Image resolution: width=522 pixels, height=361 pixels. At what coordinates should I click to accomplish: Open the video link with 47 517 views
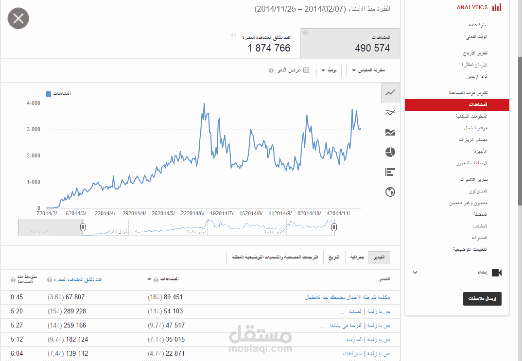(360, 325)
